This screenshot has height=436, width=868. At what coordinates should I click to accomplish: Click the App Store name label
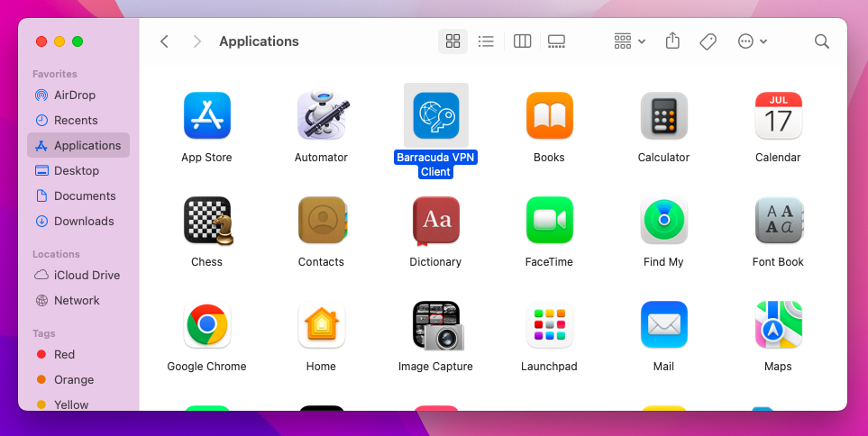click(x=206, y=157)
